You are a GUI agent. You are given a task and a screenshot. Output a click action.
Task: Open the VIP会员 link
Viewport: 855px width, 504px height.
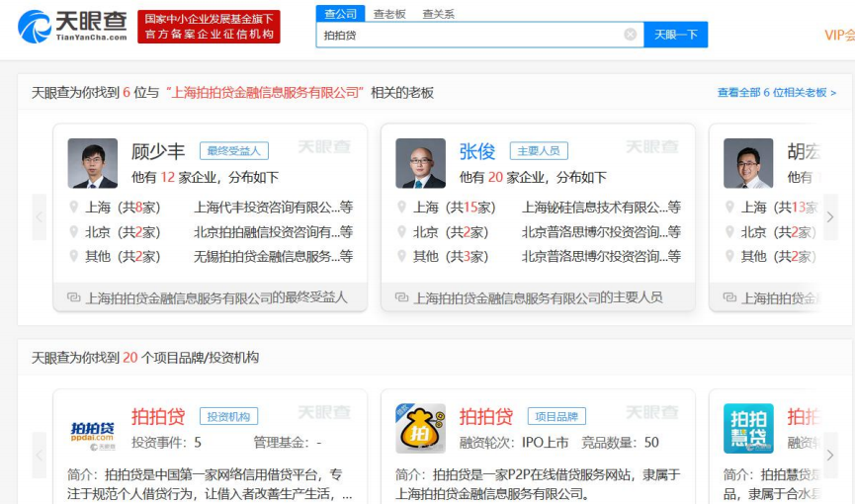pyautogui.click(x=839, y=35)
